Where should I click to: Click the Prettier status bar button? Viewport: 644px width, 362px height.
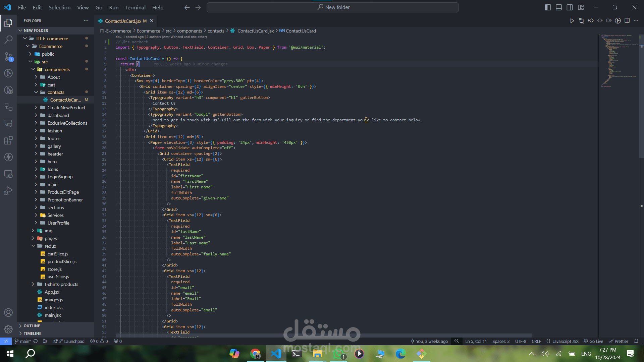coord(619,341)
